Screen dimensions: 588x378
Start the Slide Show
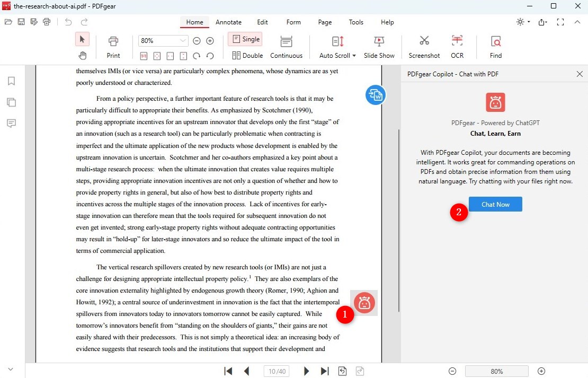(x=379, y=47)
